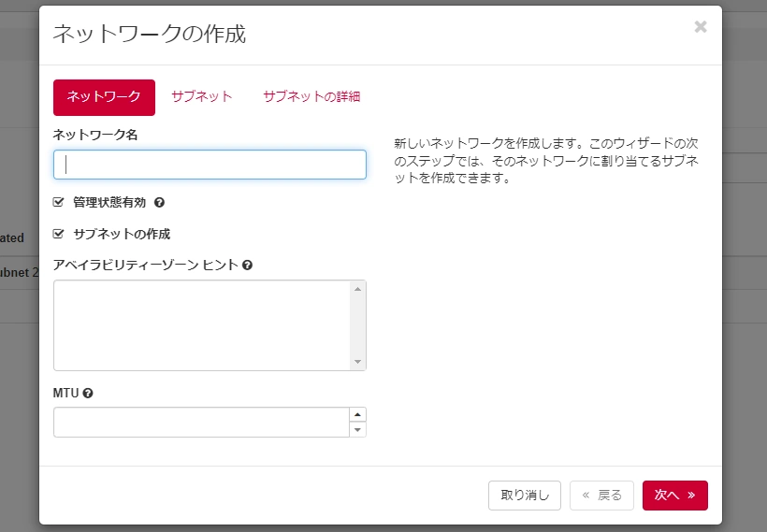
Task: Toggle the サブネットの作成 checkbox
Action: pos(59,234)
